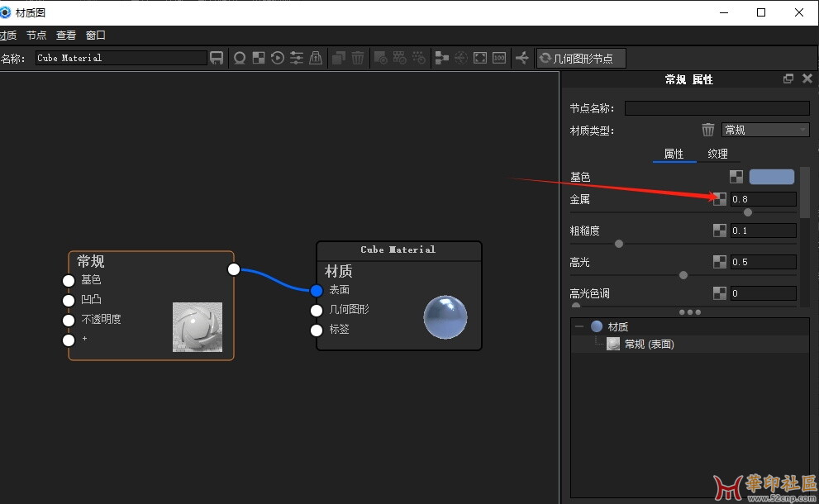The image size is (819, 504).
Task: Click the + socket on 常规 node
Action: click(69, 340)
